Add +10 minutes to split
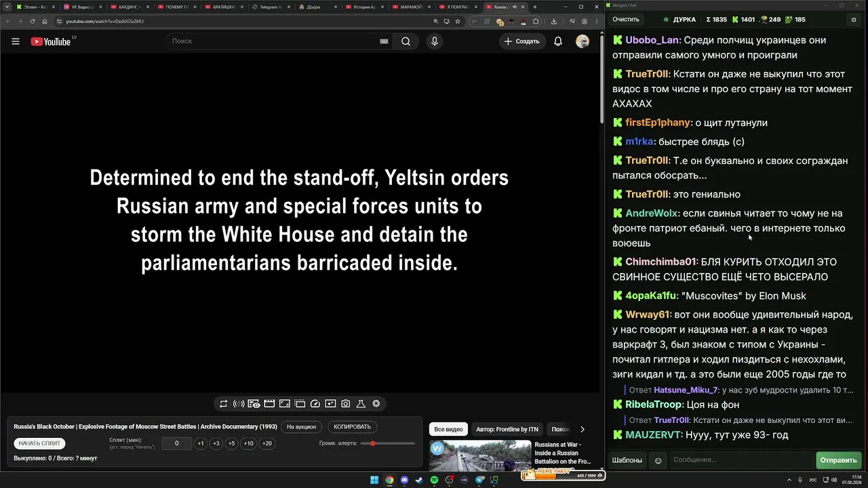Screen dimensions: 868x488 click(249, 443)
